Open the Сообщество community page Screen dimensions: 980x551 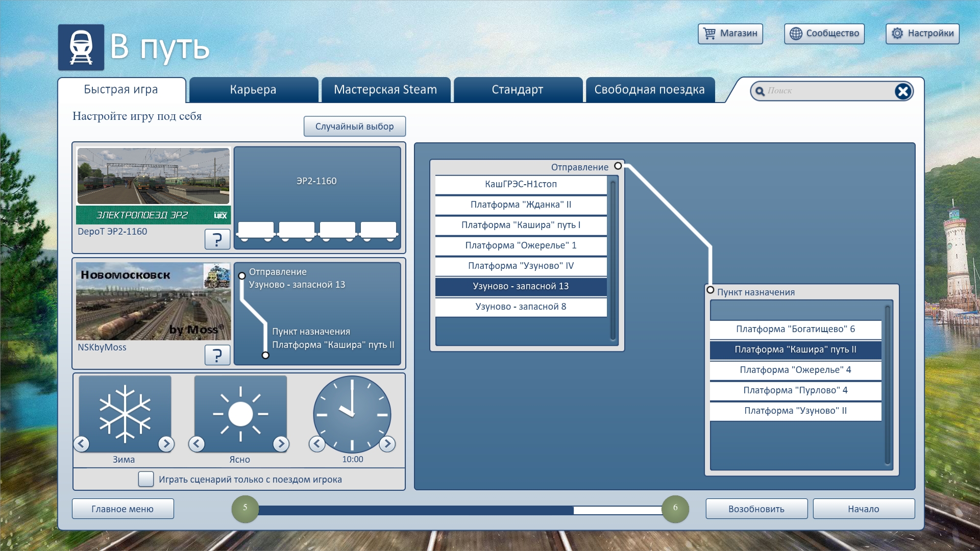824,34
